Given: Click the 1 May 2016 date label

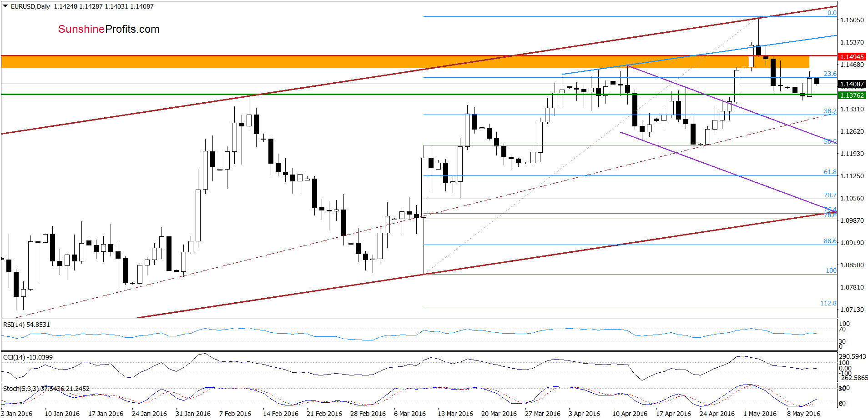Looking at the screenshot, I should pyautogui.click(x=760, y=414).
